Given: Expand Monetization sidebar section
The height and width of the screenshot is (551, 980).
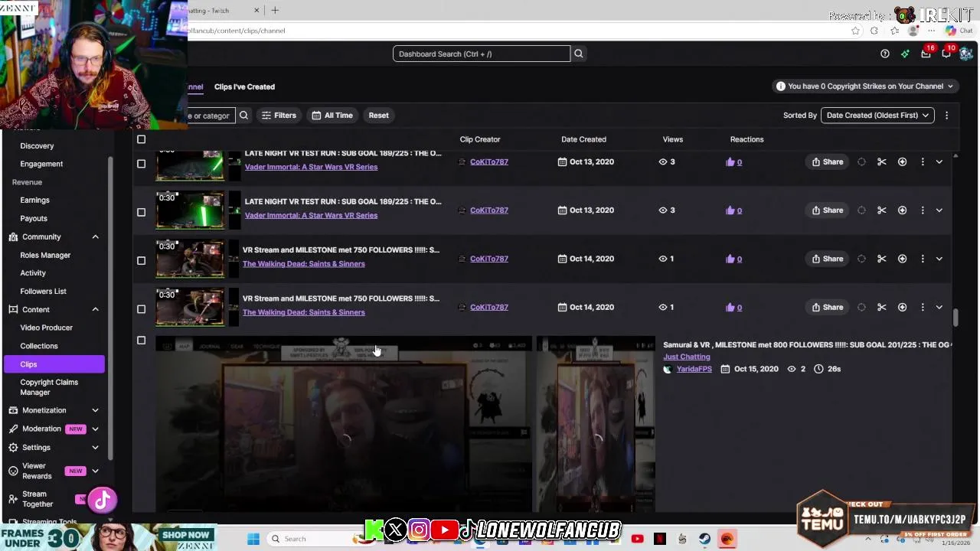Looking at the screenshot, I should pos(95,410).
